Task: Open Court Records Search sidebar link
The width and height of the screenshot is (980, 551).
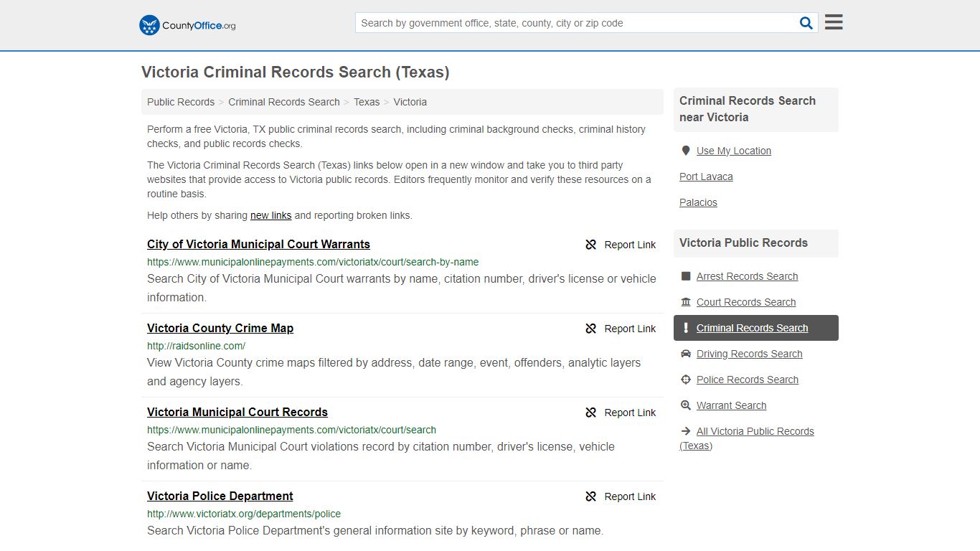Action: point(746,302)
